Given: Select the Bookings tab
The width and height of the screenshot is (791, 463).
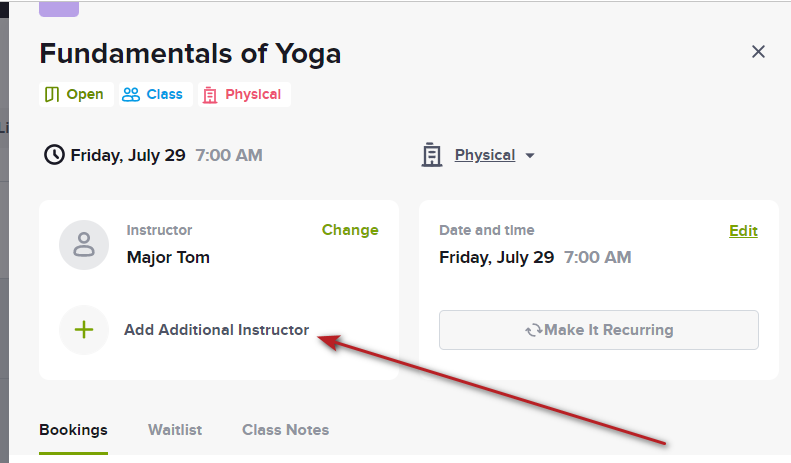Looking at the screenshot, I should click(x=73, y=430).
